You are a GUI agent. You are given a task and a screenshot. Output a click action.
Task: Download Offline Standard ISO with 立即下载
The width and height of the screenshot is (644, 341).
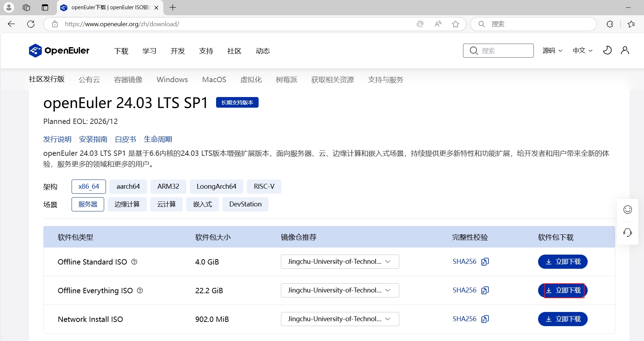[563, 262]
